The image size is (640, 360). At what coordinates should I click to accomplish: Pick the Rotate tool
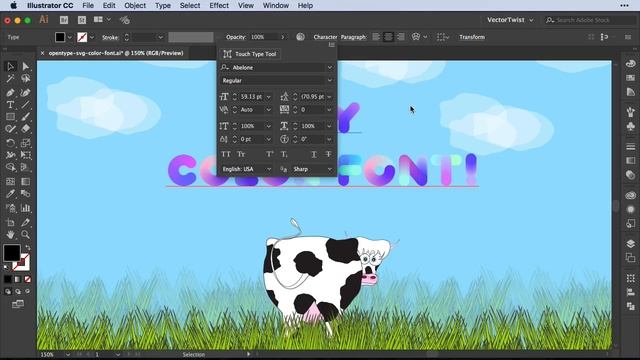pyautogui.click(x=11, y=143)
